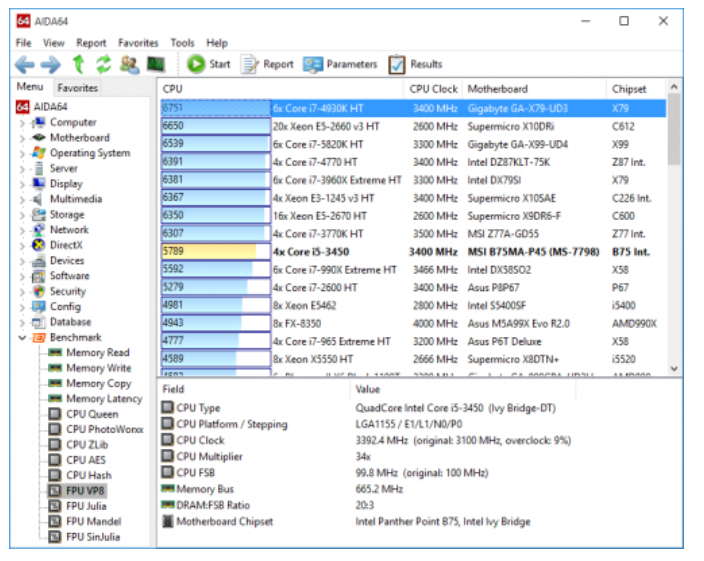704x561 pixels.
Task: Select Operating System icon in tree
Action: pos(39,153)
